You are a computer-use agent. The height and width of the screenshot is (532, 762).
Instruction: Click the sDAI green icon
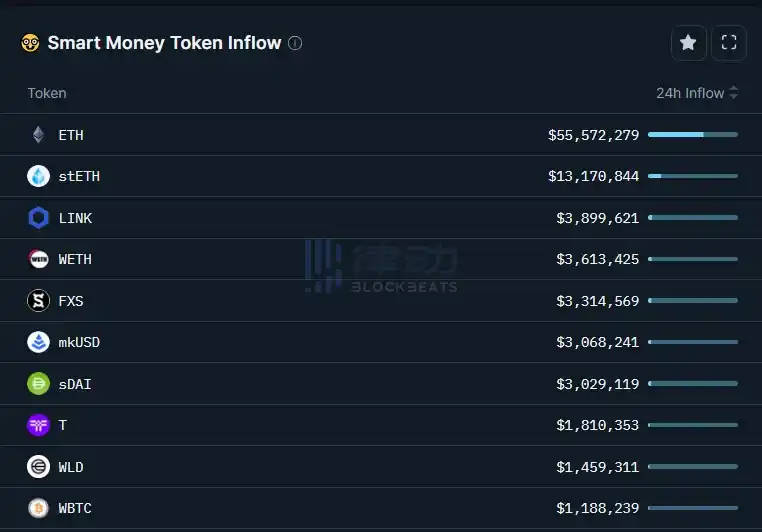pos(38,384)
